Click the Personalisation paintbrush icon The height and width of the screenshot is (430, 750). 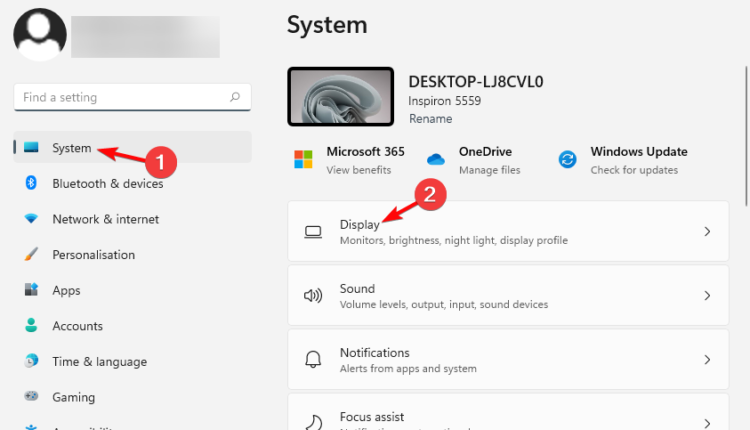[x=31, y=255]
